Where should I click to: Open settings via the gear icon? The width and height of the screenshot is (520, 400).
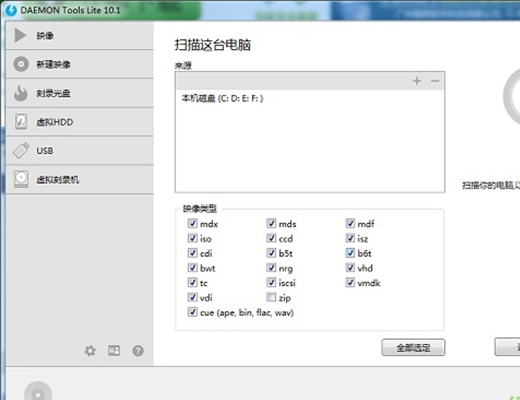(x=90, y=351)
